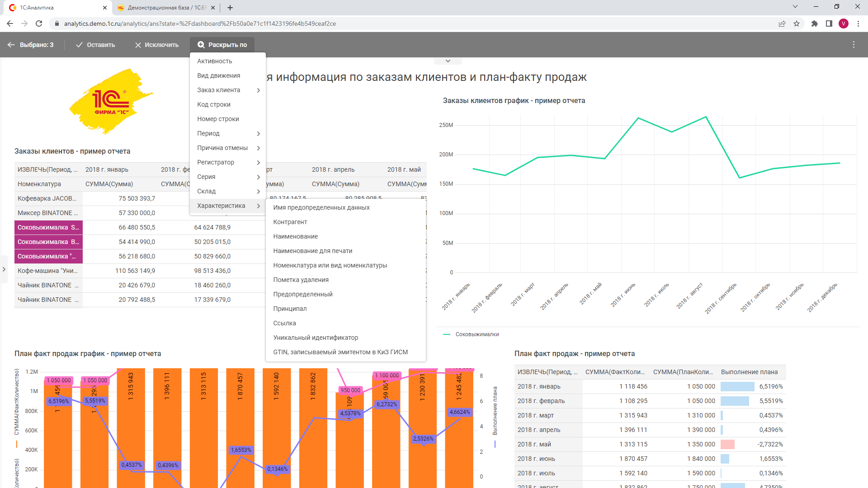Expand the collapsed header chevron above title

448,61
